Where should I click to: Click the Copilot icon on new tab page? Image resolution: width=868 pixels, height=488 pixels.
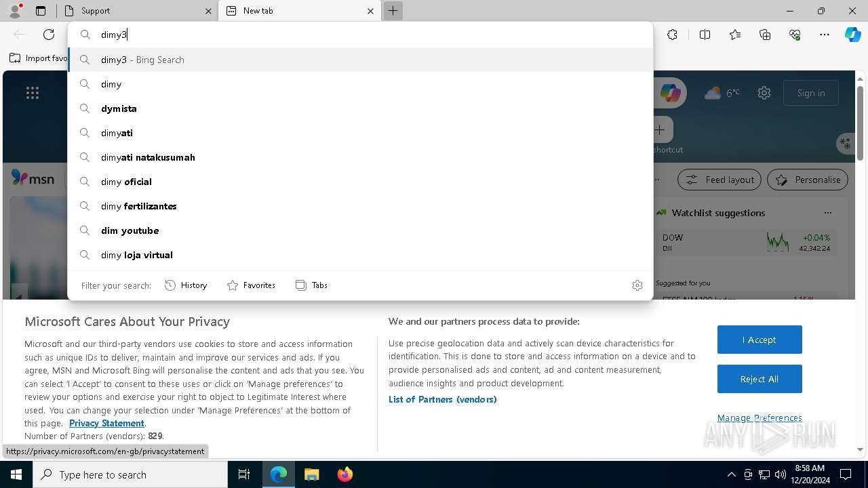[670, 93]
